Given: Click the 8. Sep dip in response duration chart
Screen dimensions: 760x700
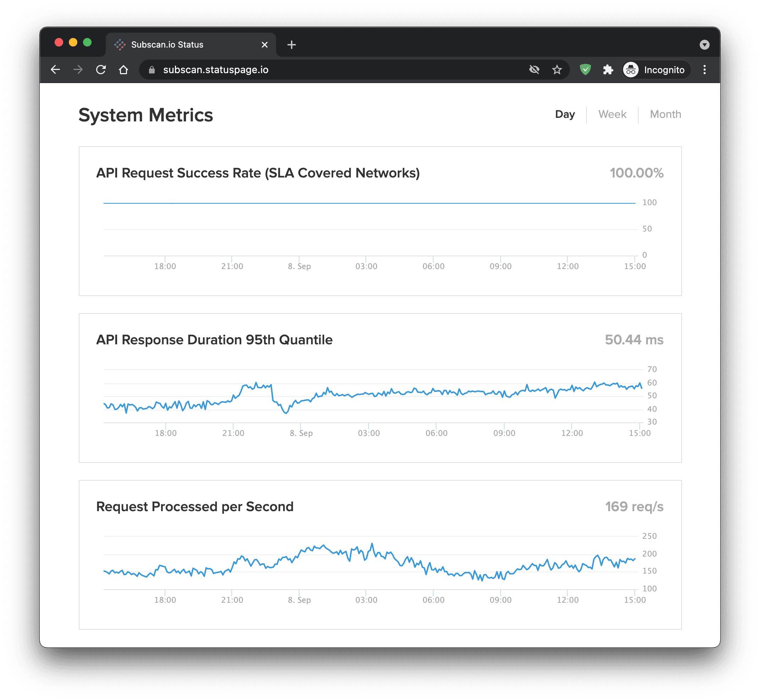Looking at the screenshot, I should coord(286,412).
